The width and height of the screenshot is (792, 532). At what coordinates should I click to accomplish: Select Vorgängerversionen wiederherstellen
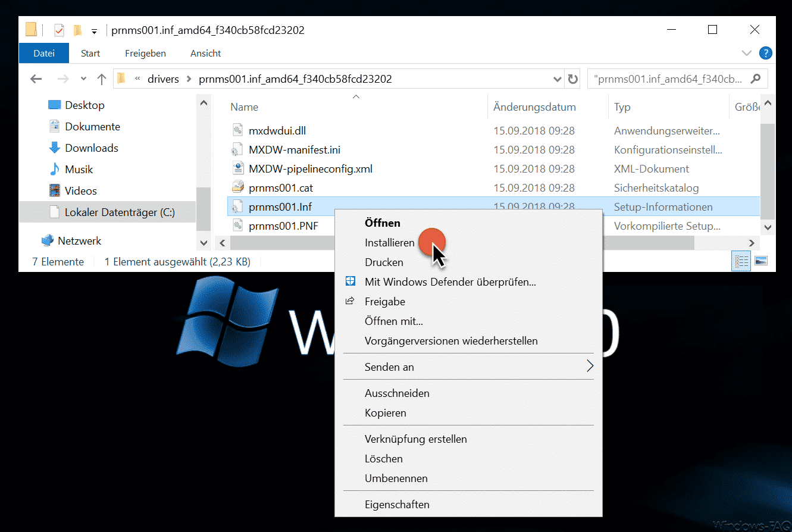[451, 341]
